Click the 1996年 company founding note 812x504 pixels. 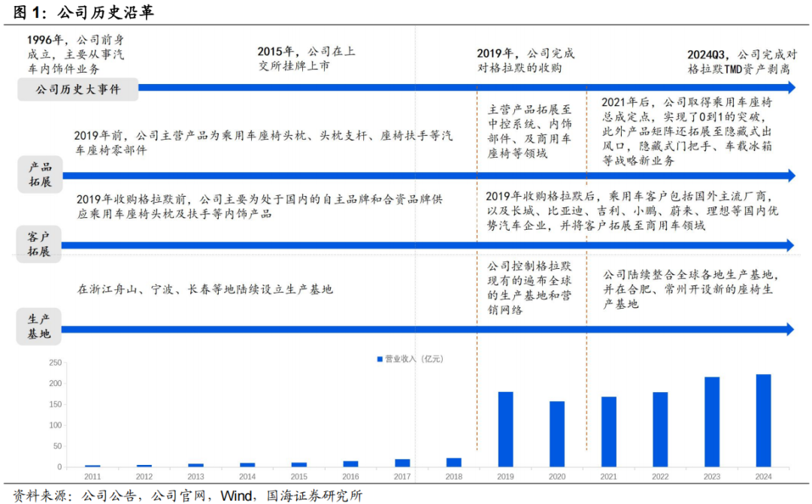tap(76, 54)
